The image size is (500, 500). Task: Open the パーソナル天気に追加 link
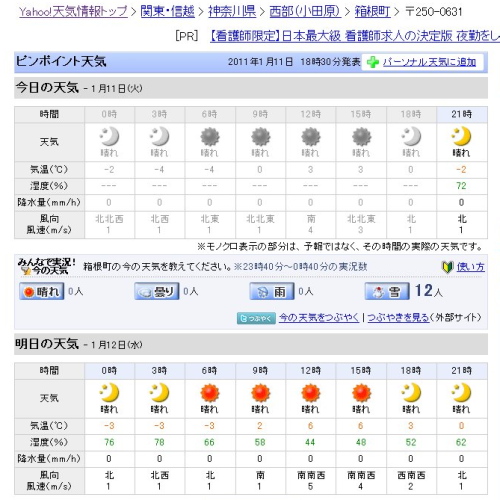click(x=429, y=62)
